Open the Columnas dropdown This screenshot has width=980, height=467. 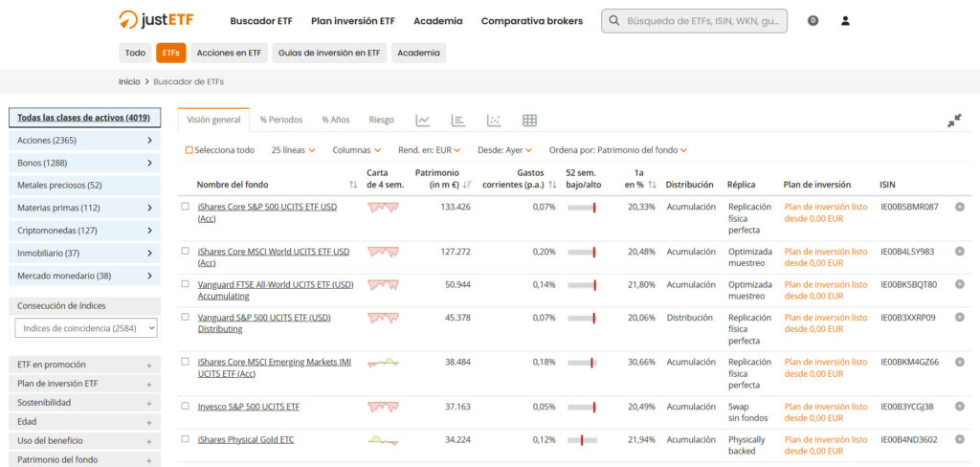(x=357, y=150)
